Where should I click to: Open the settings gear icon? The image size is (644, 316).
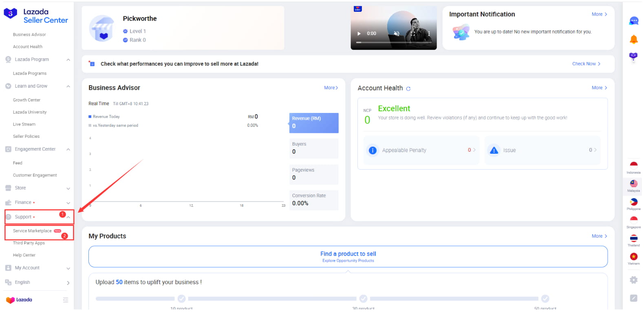click(633, 280)
